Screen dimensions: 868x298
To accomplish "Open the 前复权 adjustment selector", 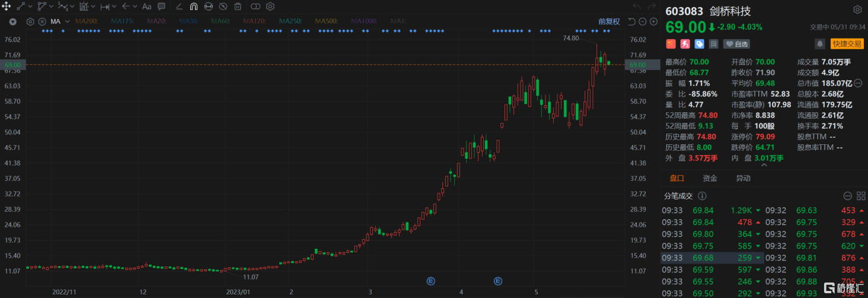I will (609, 21).
